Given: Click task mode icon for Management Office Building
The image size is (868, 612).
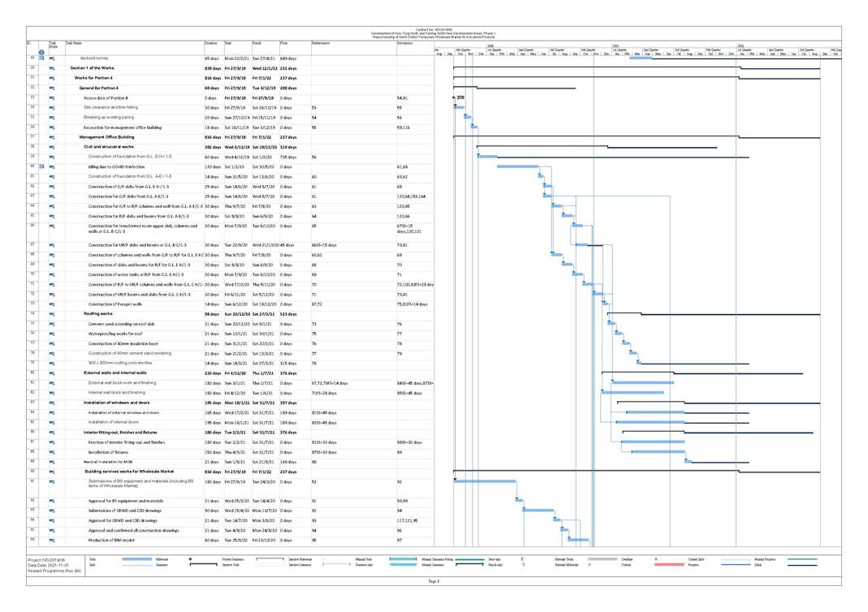Looking at the screenshot, I should point(51,137).
